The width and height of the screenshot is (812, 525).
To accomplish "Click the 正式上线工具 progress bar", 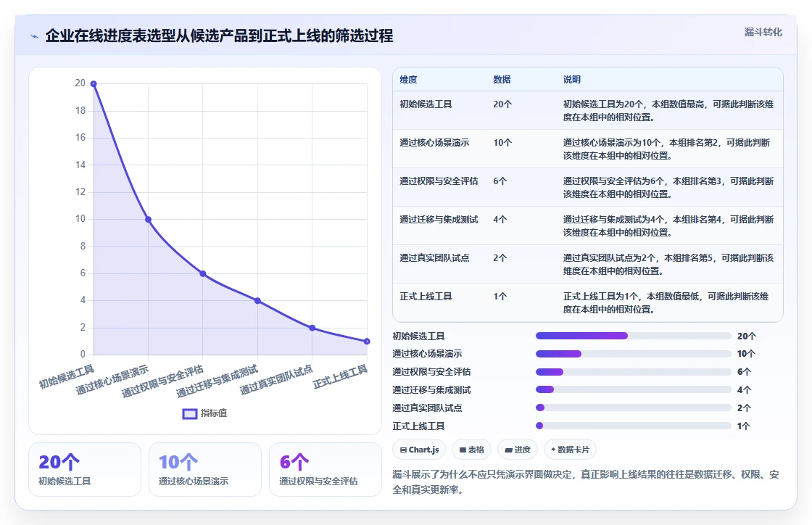I will [x=634, y=426].
